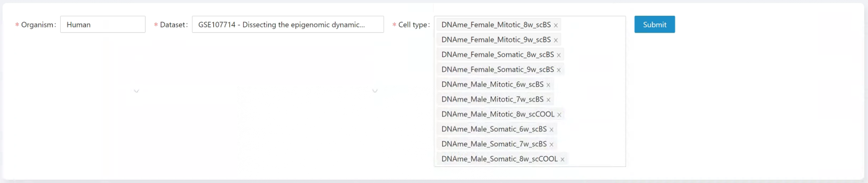The width and height of the screenshot is (868, 183).
Task: Select the DNAme_Male_Mitotic_8w_scCOOL tag label
Action: [498, 115]
